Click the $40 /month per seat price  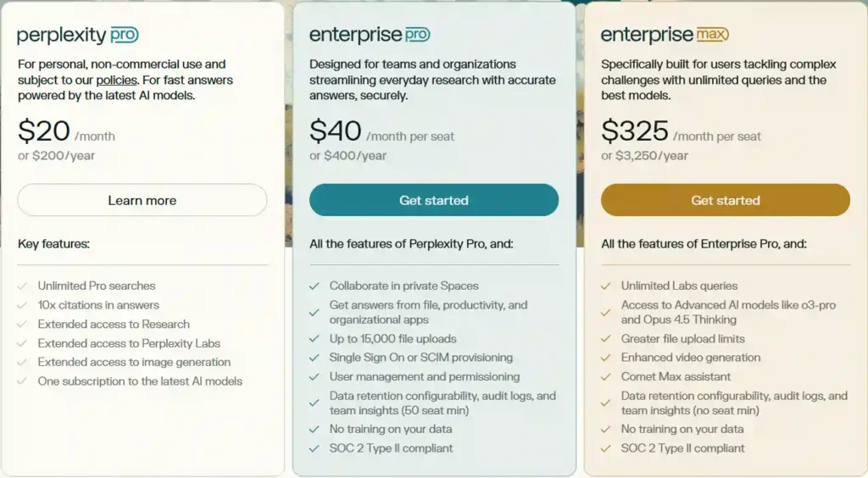pyautogui.click(x=381, y=132)
